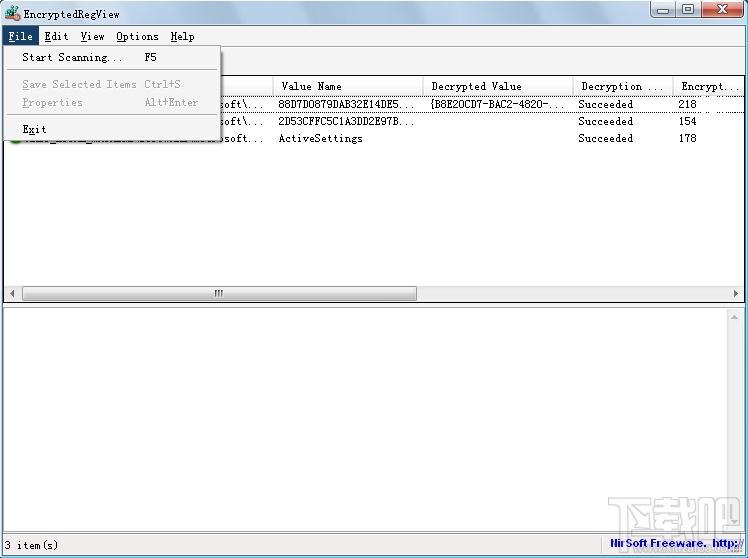The height and width of the screenshot is (558, 748).
Task: Click Succeeded status in the 154 row
Action: [x=605, y=121]
